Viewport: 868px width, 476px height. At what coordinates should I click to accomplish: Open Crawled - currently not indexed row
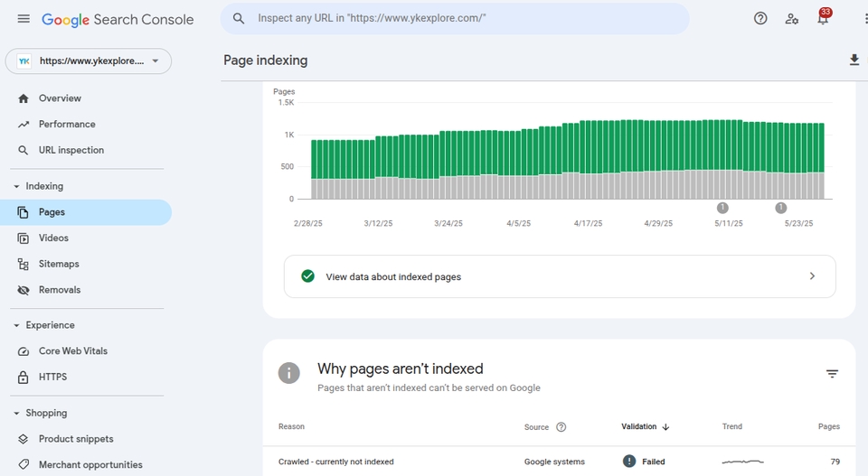559,462
